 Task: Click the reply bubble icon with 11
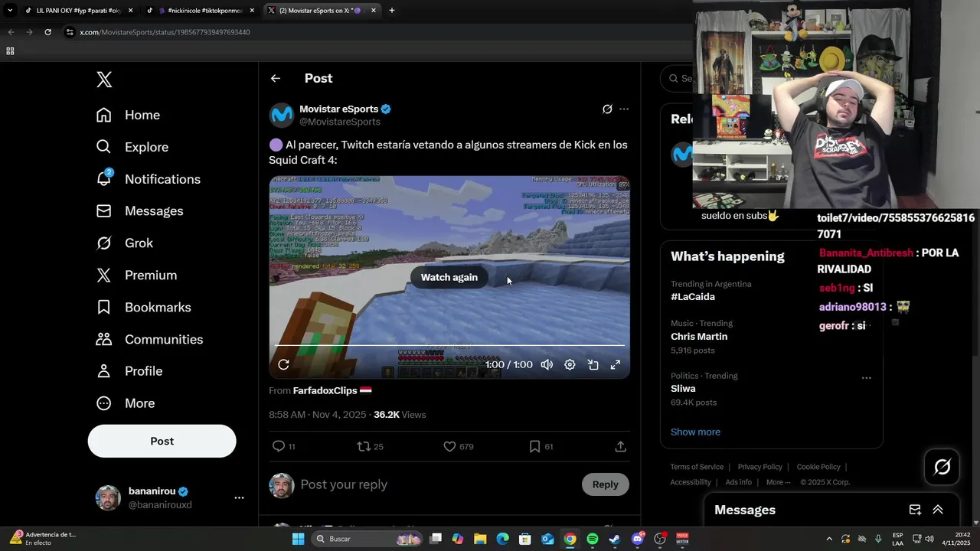click(x=283, y=446)
